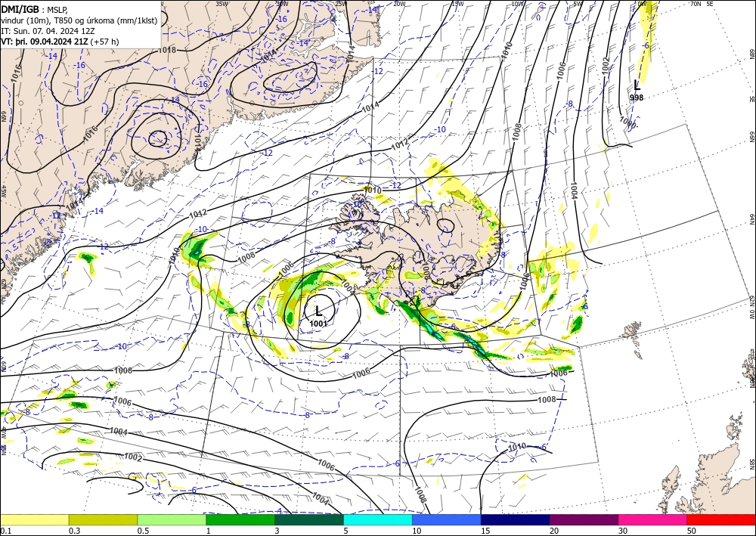
Task: Click the cyan 5–10 legend swatch
Action: [x=377, y=519]
